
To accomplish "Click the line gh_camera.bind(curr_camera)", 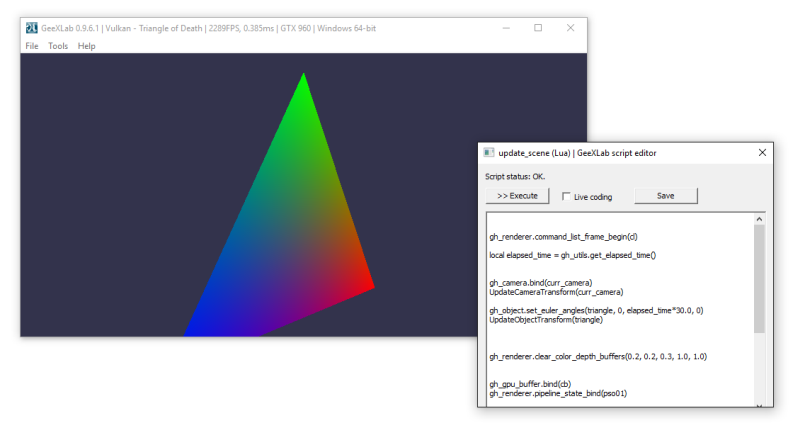I will click(x=541, y=283).
